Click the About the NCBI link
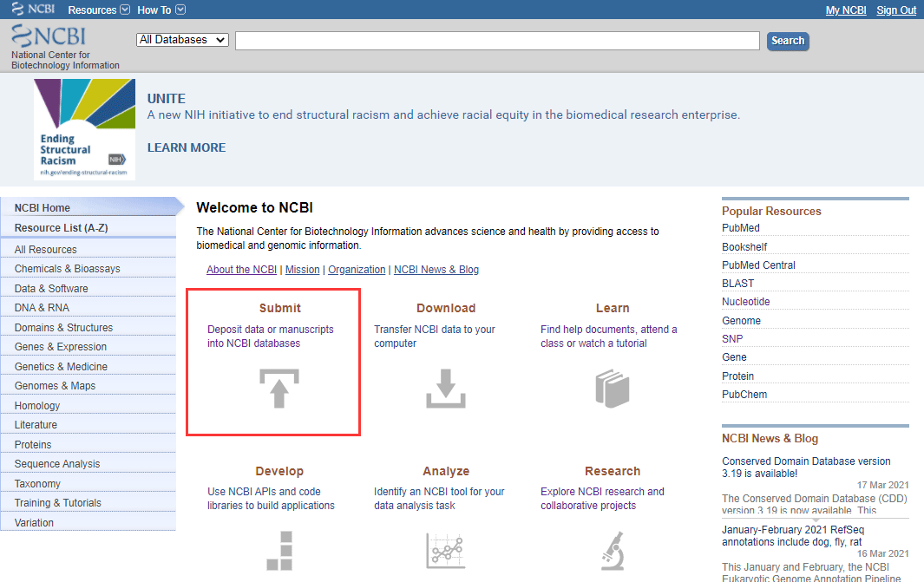Viewport: 924px width, 582px height. pyautogui.click(x=241, y=269)
